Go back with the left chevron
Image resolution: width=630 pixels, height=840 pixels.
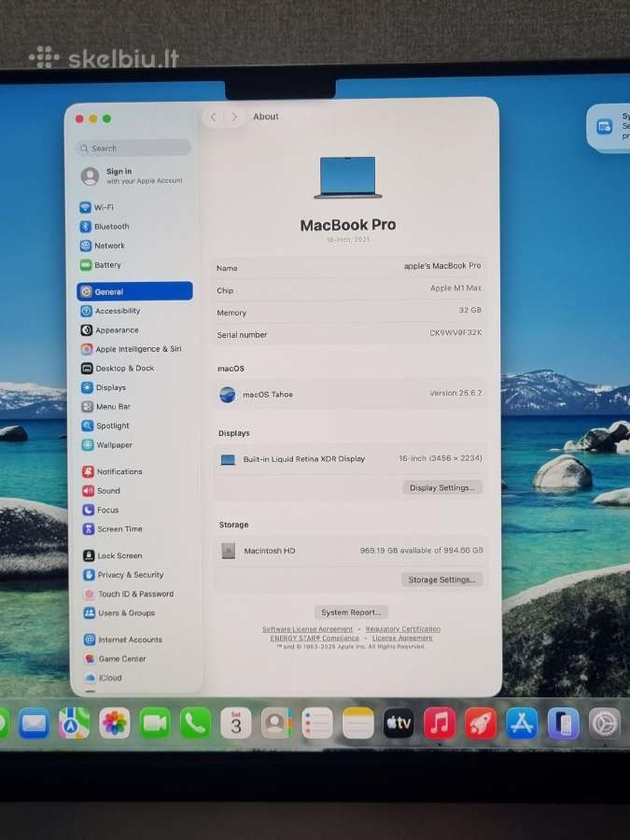[x=213, y=117]
